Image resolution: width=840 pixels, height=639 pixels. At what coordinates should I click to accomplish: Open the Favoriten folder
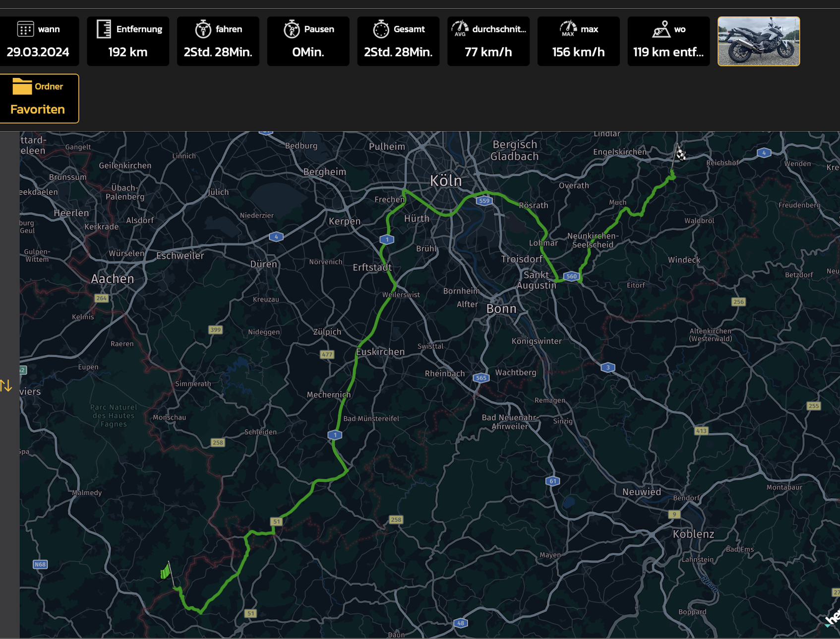pos(39,98)
